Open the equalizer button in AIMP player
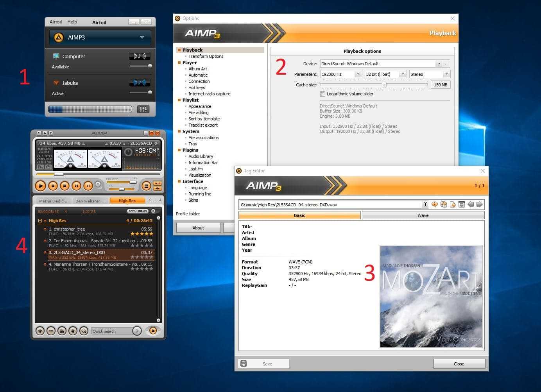Image resolution: width=541 pixels, height=392 pixels. [157, 183]
